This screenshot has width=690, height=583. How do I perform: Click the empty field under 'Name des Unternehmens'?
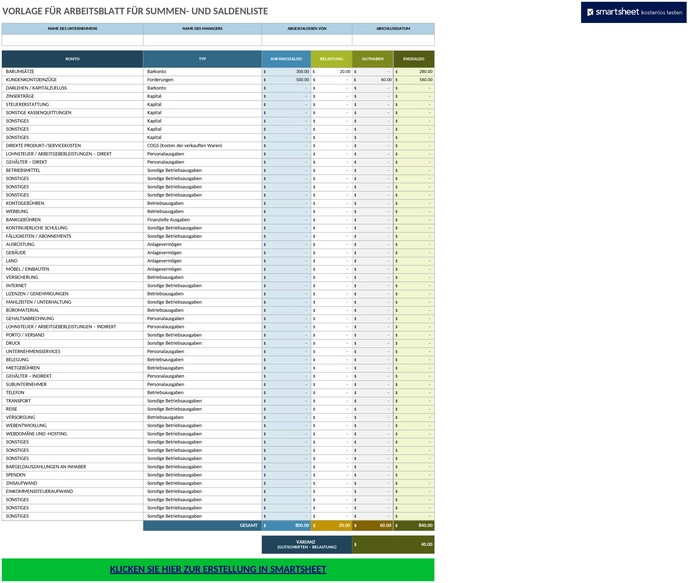click(x=72, y=40)
